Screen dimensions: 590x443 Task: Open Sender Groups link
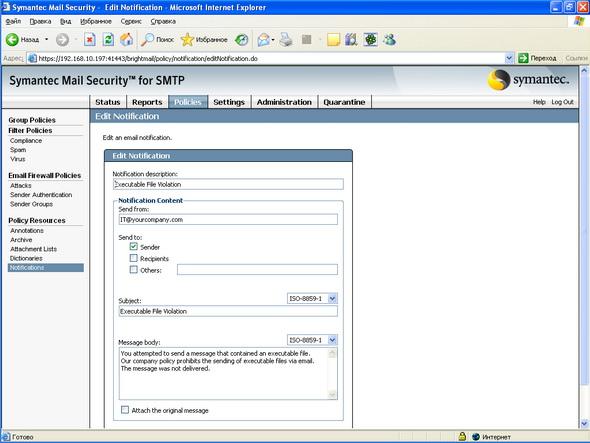31,204
